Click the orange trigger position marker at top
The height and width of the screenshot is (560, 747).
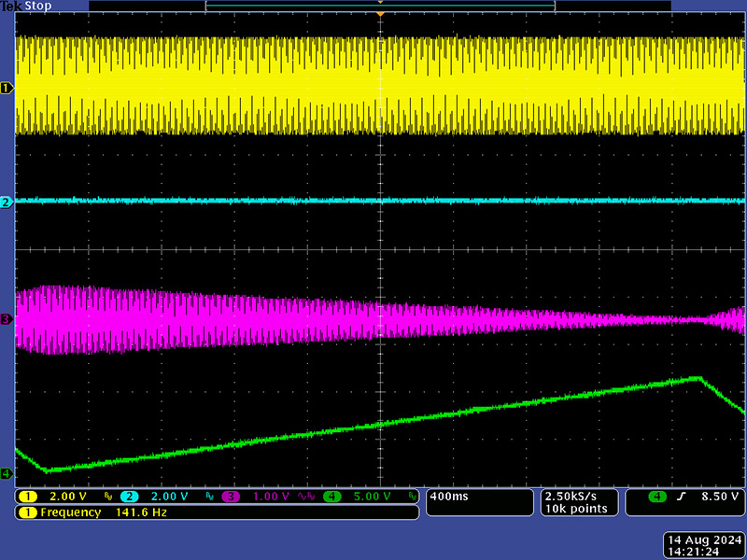point(380,14)
